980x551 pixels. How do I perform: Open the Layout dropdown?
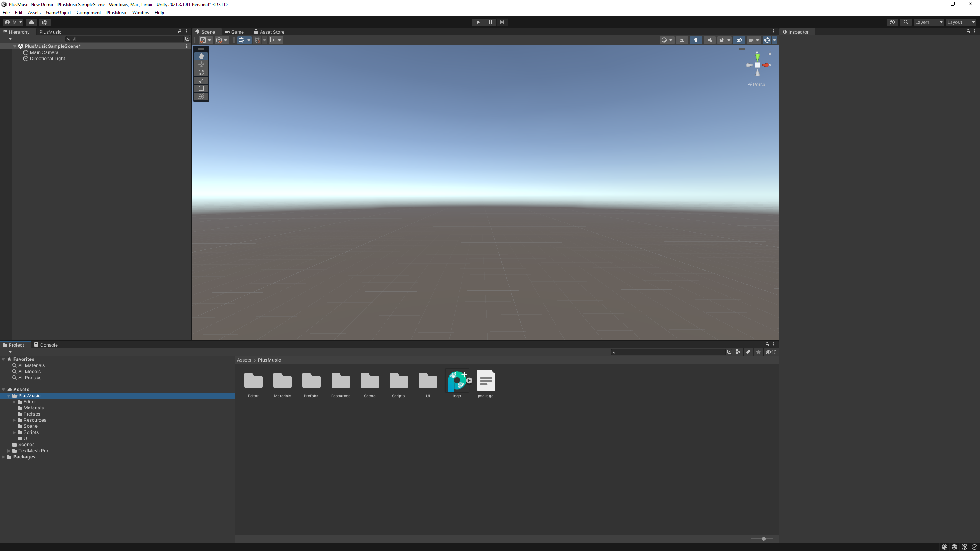pyautogui.click(x=960, y=22)
